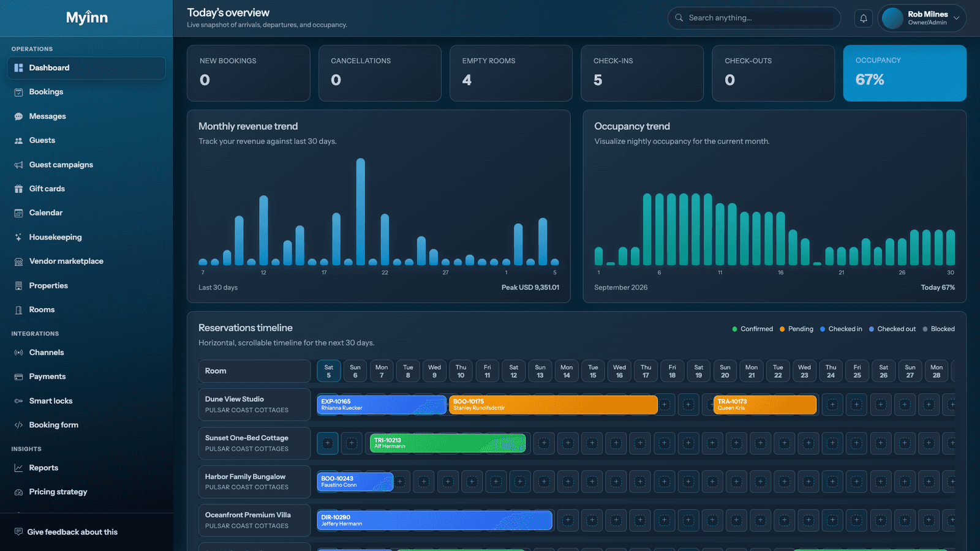This screenshot has width=980, height=551.
Task: Open the Empty Rooms card showing 4
Action: (x=511, y=73)
